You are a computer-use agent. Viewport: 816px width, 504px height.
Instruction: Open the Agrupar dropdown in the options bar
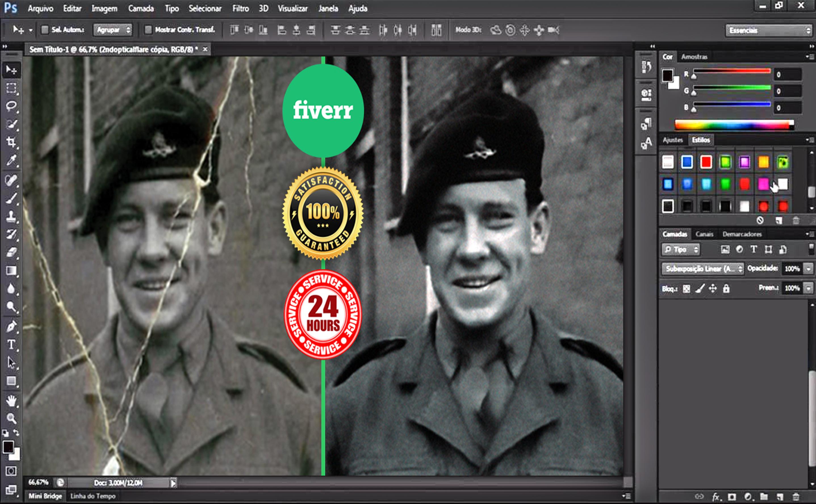(x=112, y=30)
